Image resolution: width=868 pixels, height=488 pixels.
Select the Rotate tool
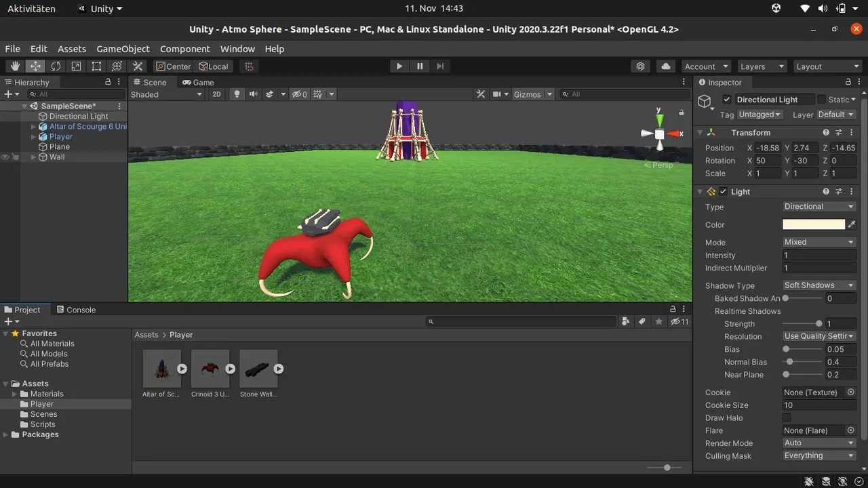pos(56,66)
